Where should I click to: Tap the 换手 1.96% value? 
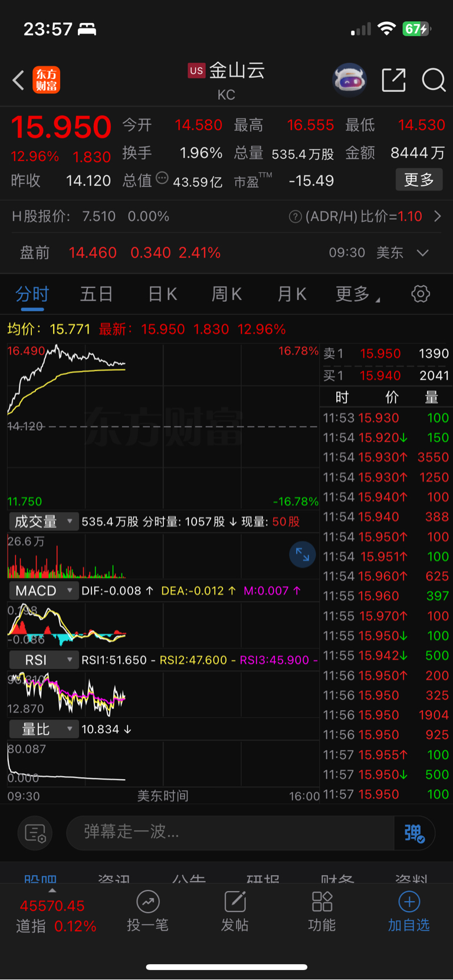(201, 153)
